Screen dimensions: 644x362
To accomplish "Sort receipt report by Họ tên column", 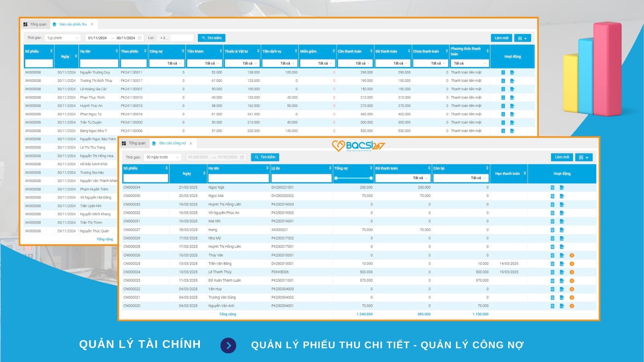I will pyautogui.click(x=117, y=51).
